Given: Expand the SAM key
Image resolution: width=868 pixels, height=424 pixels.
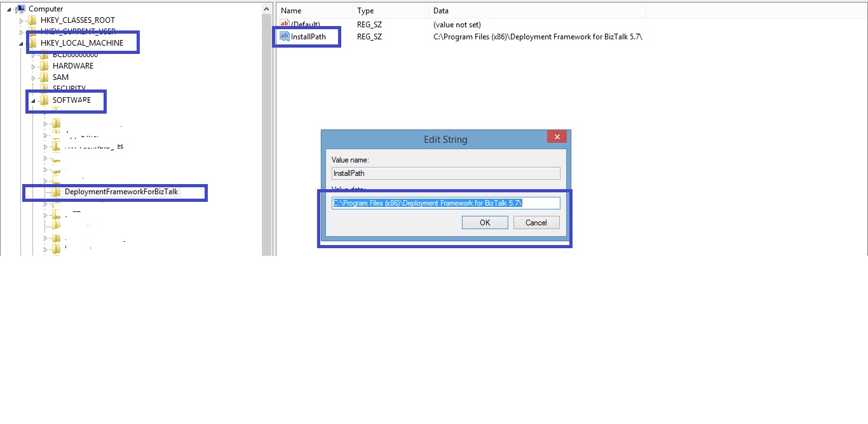Looking at the screenshot, I should coord(34,77).
